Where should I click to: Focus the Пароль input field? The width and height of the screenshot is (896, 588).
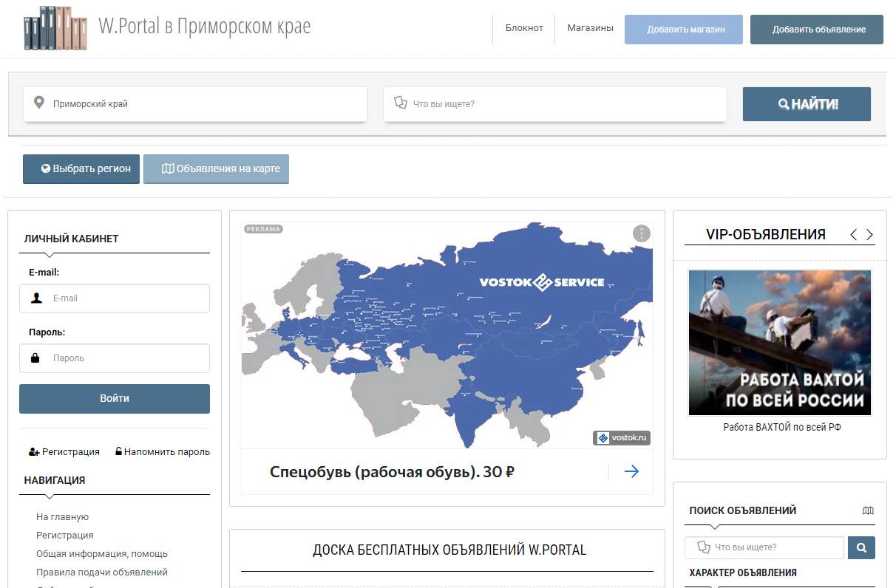pyautogui.click(x=115, y=358)
